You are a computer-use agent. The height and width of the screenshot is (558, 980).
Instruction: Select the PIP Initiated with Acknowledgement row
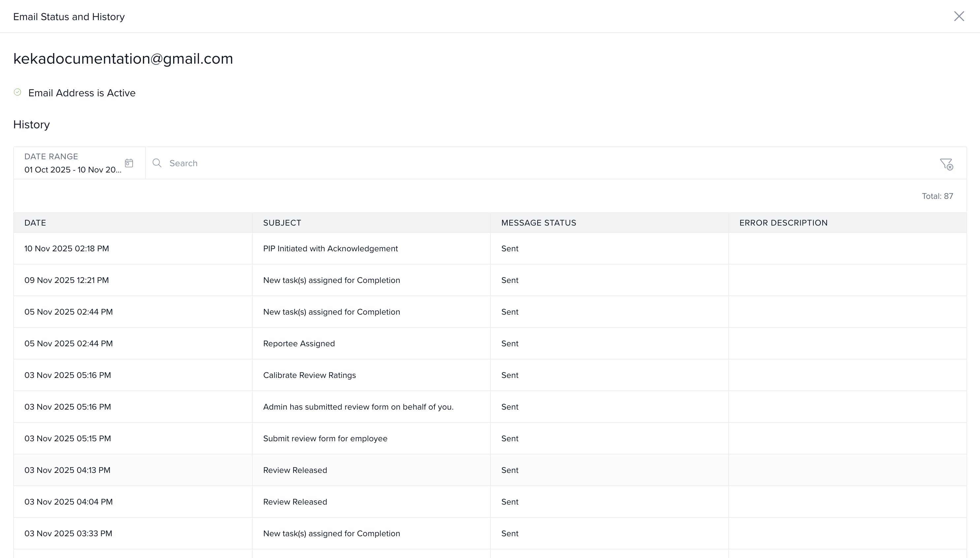click(331, 249)
